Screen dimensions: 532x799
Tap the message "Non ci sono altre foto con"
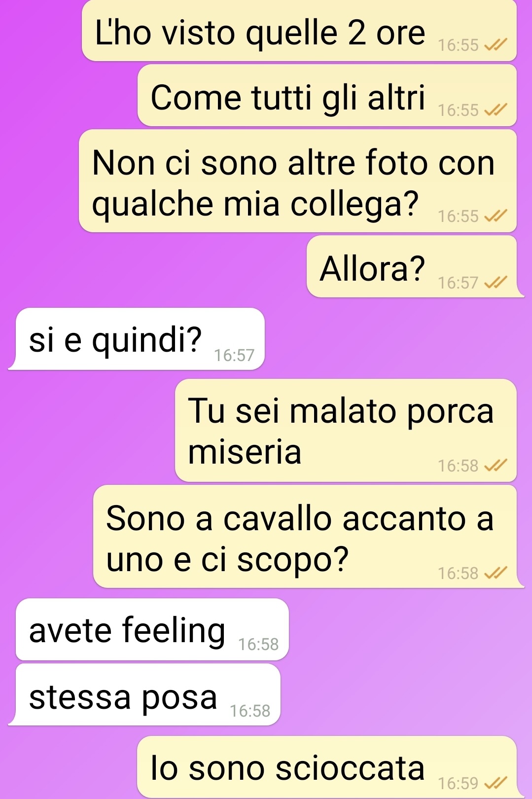(x=298, y=181)
